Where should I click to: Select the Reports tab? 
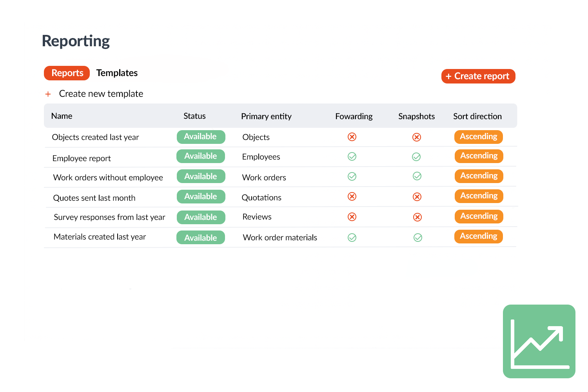[67, 73]
